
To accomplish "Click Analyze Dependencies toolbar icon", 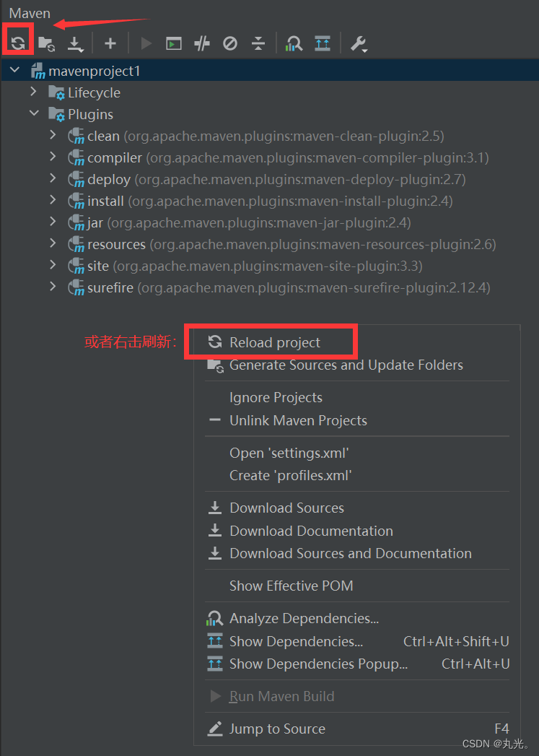I will (294, 44).
